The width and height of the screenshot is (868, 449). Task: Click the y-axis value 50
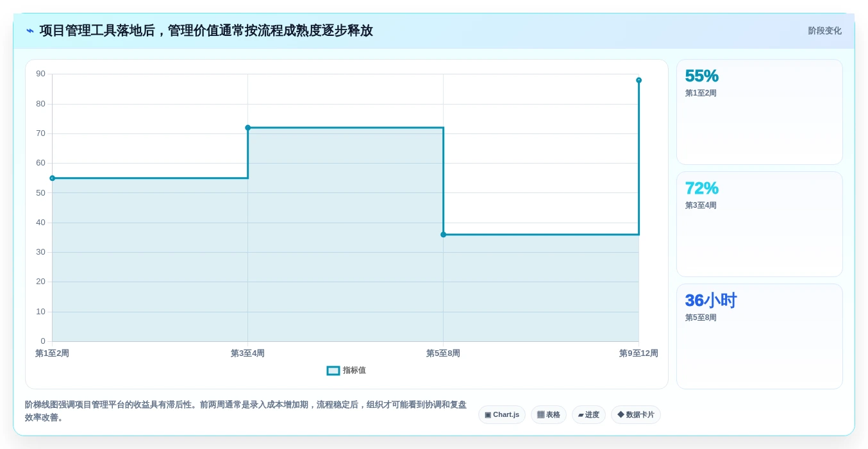(x=40, y=192)
